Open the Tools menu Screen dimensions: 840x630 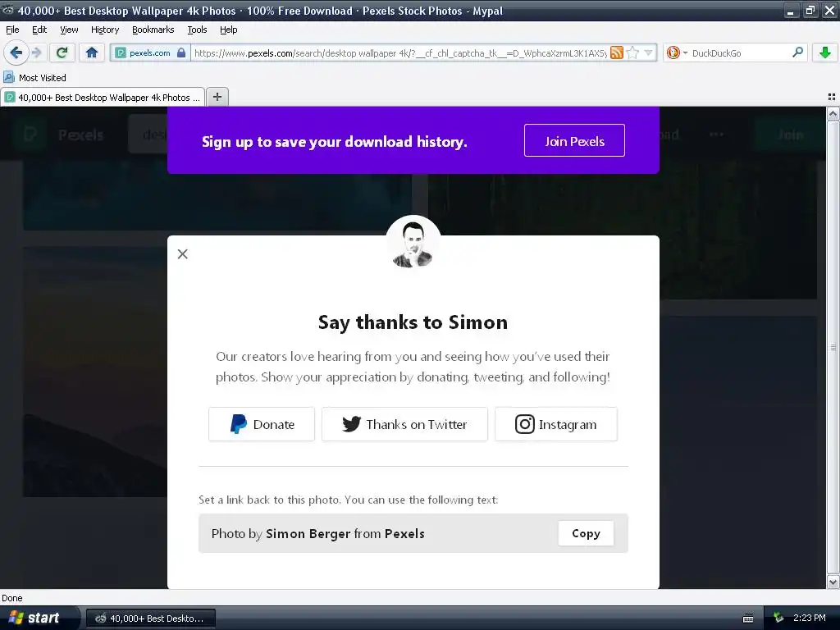197,30
